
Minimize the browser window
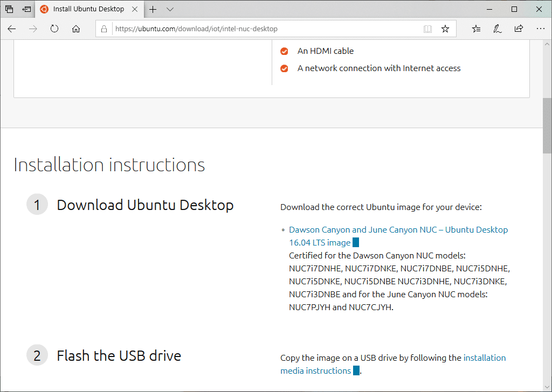489,10
